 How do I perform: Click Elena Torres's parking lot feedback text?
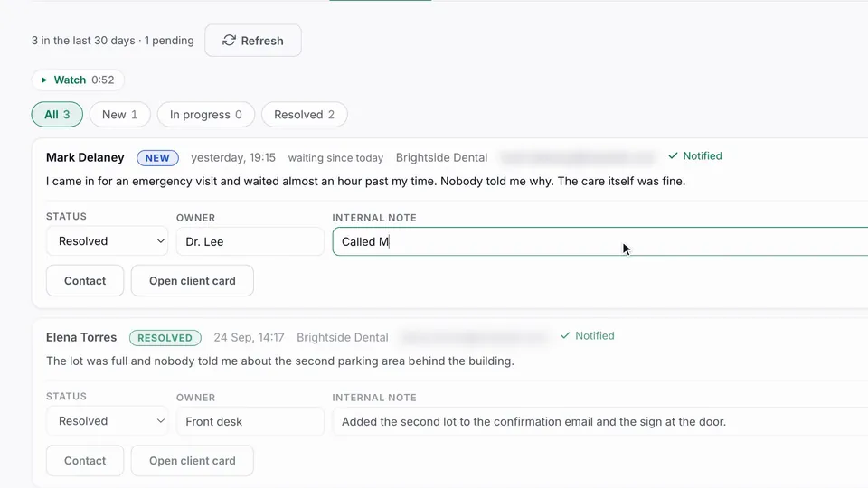click(x=280, y=361)
